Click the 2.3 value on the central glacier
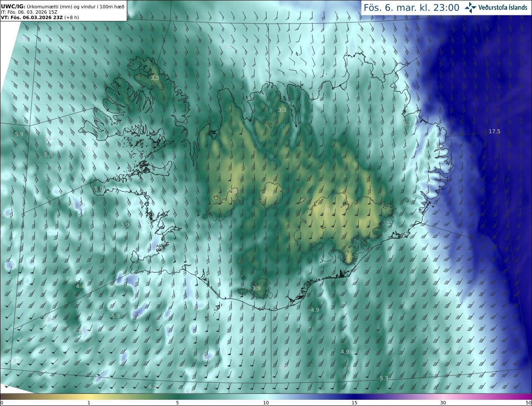The height and width of the screenshot is (406, 532). pyautogui.click(x=268, y=194)
